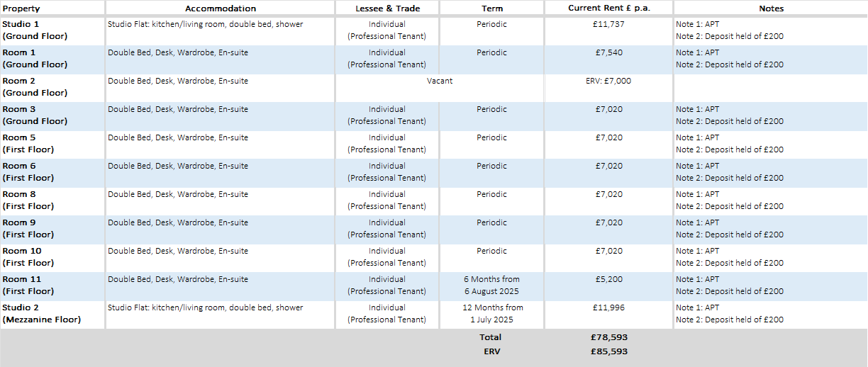The image size is (868, 367).
Task: Select the Notes column header
Action: pyautogui.click(x=770, y=9)
